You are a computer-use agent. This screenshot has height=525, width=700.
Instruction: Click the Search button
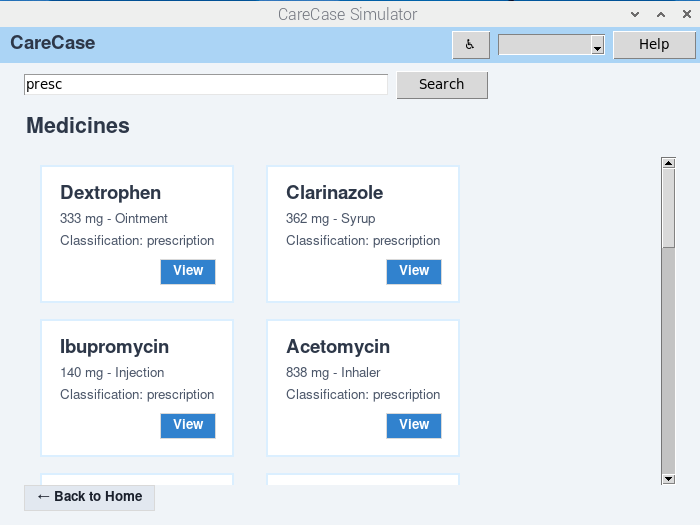(x=442, y=85)
